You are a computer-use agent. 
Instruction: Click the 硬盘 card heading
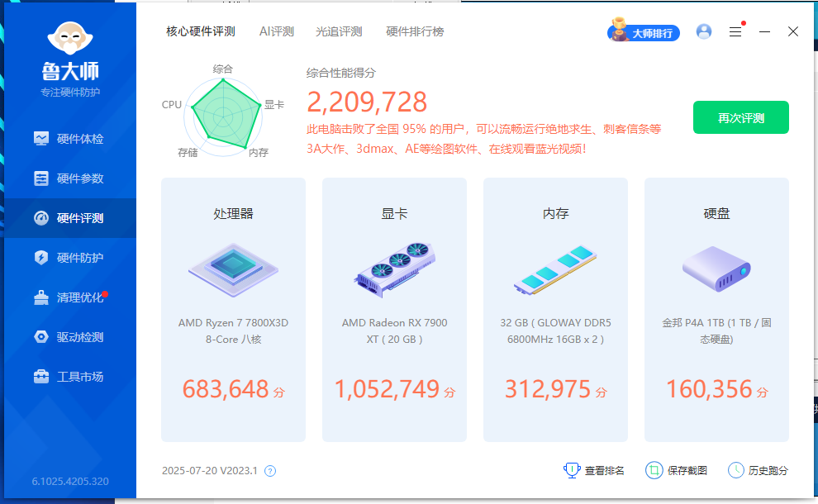(x=716, y=213)
